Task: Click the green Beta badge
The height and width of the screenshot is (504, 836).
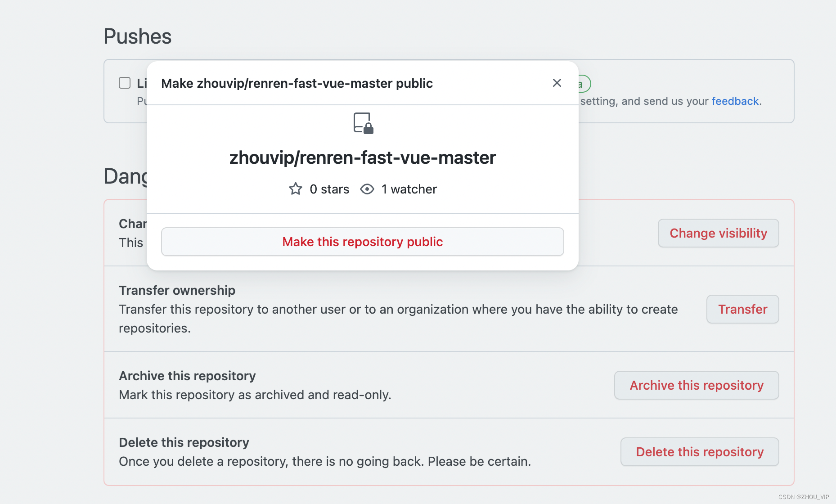Action: pos(584,84)
